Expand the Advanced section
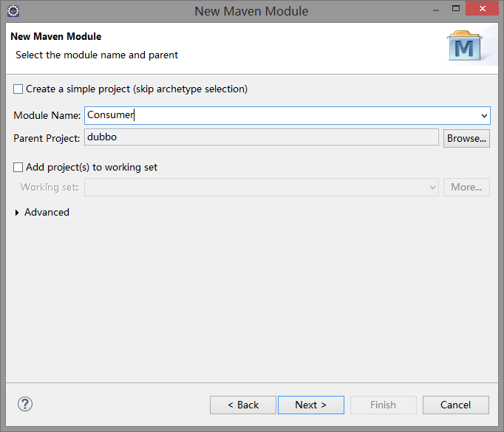504x432 pixels. pyautogui.click(x=17, y=212)
